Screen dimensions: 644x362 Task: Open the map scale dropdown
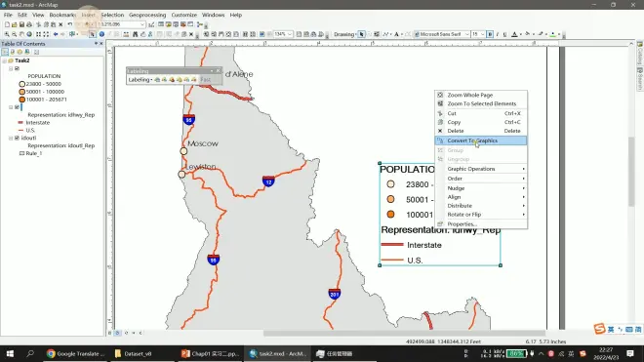coord(142,24)
